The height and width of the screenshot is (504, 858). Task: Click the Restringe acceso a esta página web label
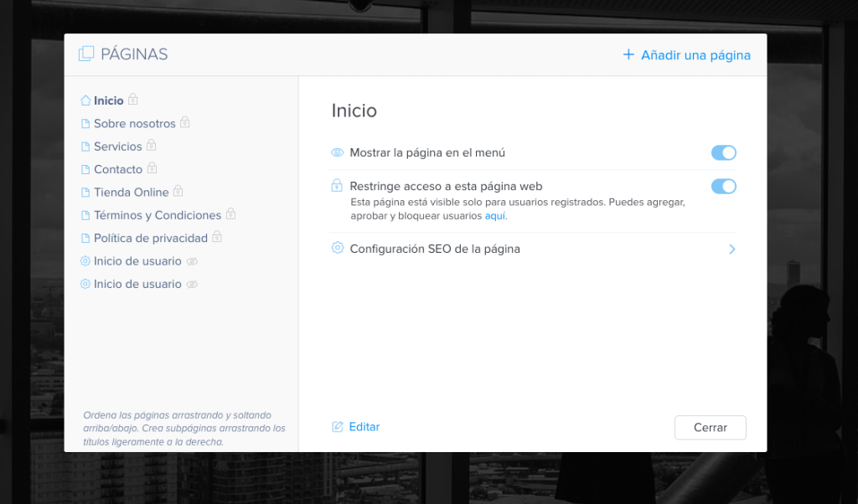click(446, 187)
